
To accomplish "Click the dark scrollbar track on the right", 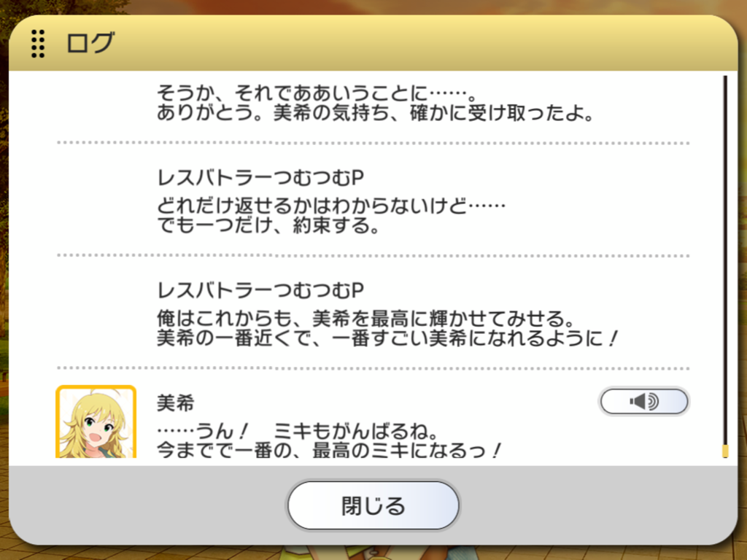I will (x=725, y=260).
